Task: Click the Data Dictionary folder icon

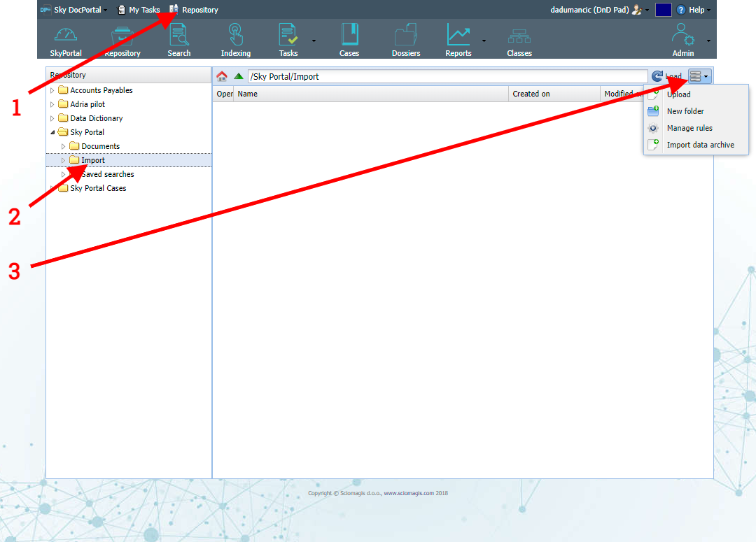Action: [x=63, y=118]
